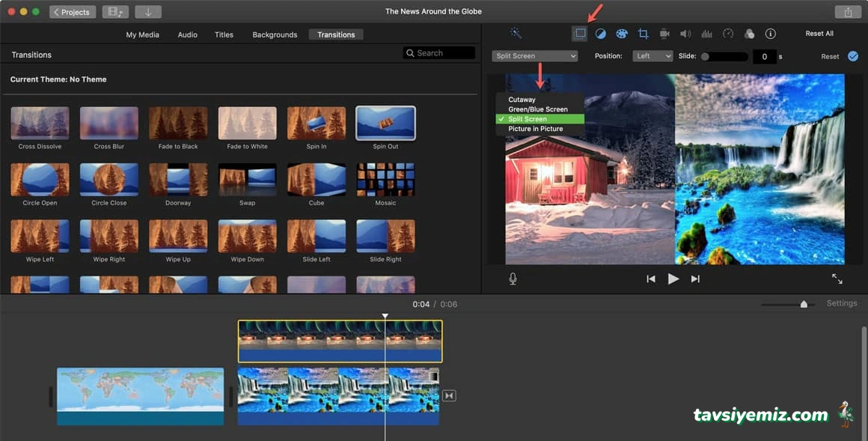Switch to the Titles tab
This screenshot has height=441, width=868.
coord(224,34)
